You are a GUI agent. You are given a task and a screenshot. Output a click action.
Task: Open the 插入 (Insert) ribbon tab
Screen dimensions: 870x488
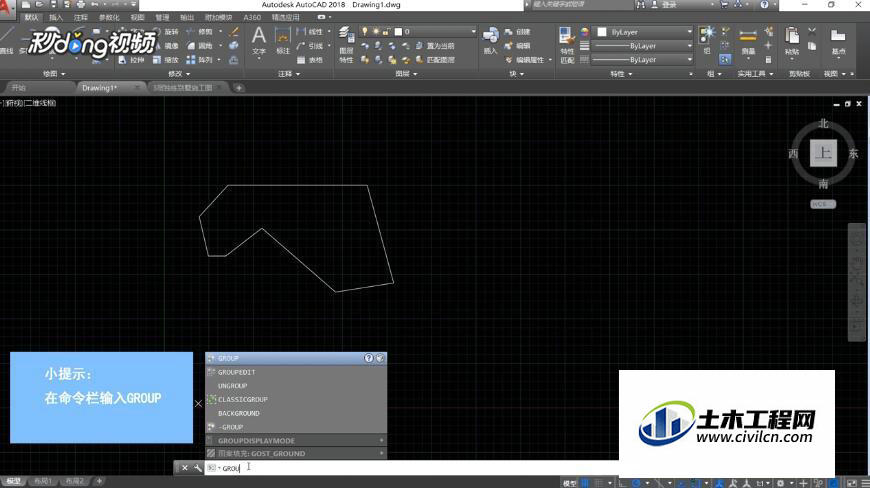point(56,17)
